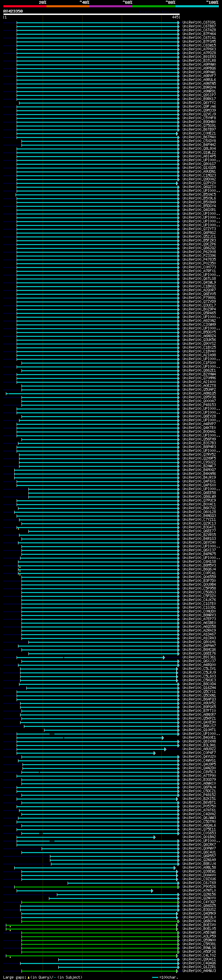
Task: Select hit label UniRef100_P79891
Action: coord(199,298)
